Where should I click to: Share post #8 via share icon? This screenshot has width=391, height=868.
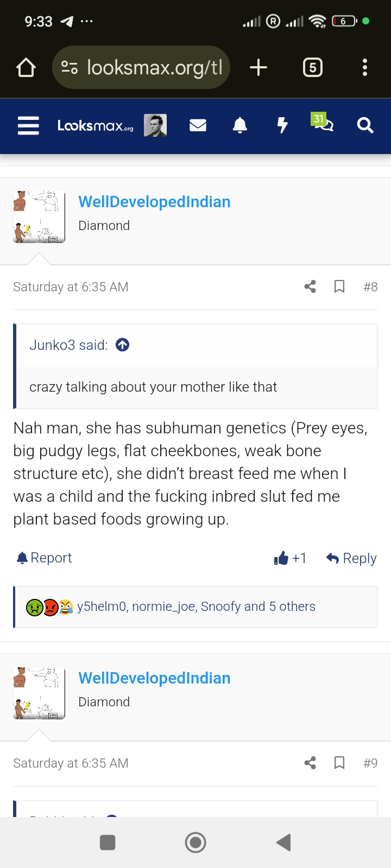310,286
